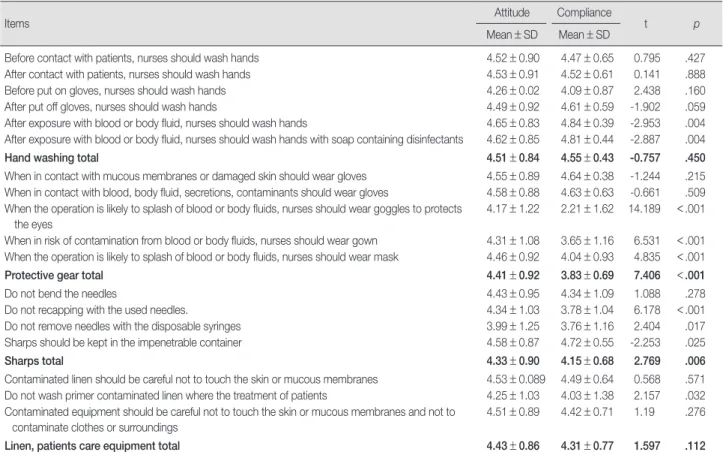Click t value 14.189
The height and width of the screenshot is (455, 723).
644,209
